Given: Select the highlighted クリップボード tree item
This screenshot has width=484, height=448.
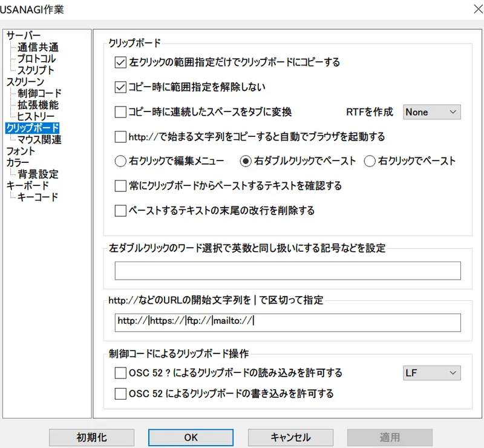Looking at the screenshot, I should point(33,128).
